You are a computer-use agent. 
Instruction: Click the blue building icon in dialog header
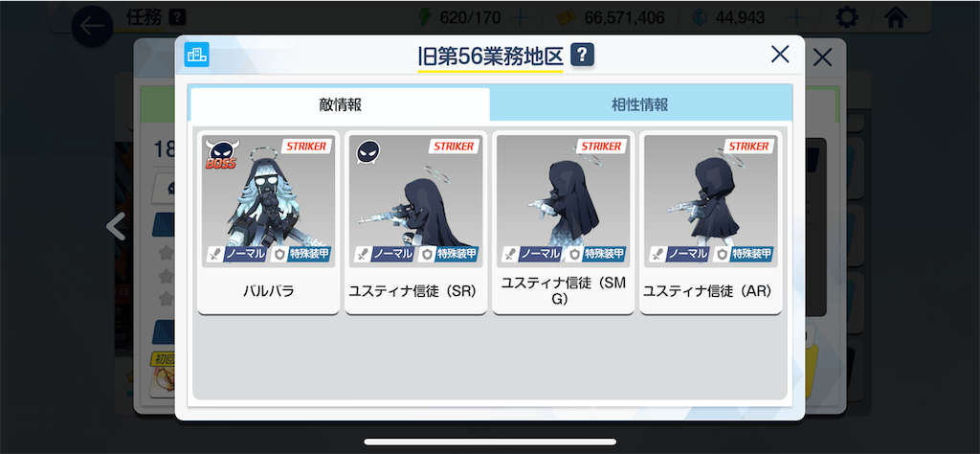click(197, 55)
